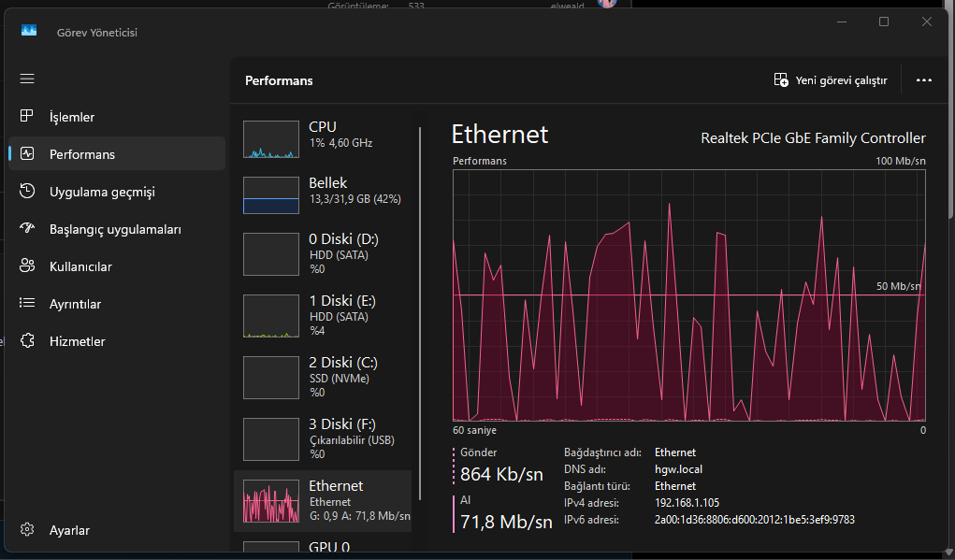Screen dimensions: 955x560
Task: Click the Bağlantı türü Ethernet value
Action: pyautogui.click(x=674, y=486)
